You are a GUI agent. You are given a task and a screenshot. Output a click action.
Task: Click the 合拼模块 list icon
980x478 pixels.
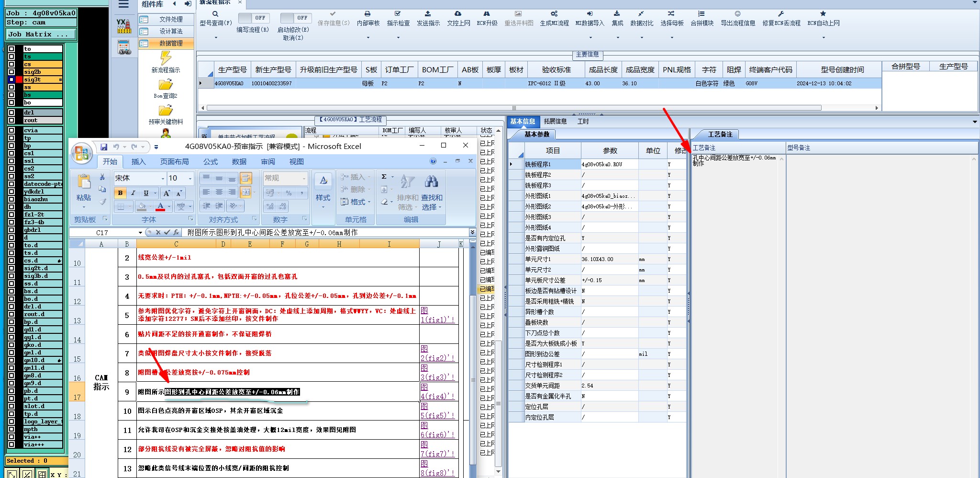[x=702, y=14]
